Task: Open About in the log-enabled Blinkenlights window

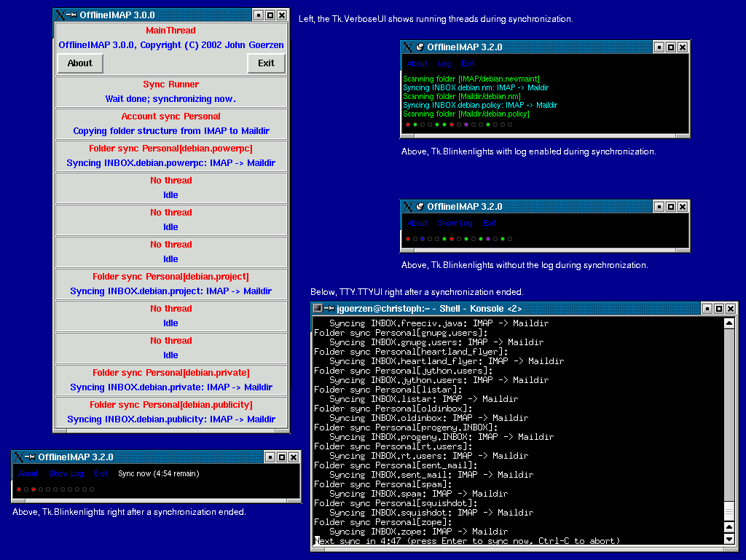Action: click(x=417, y=64)
